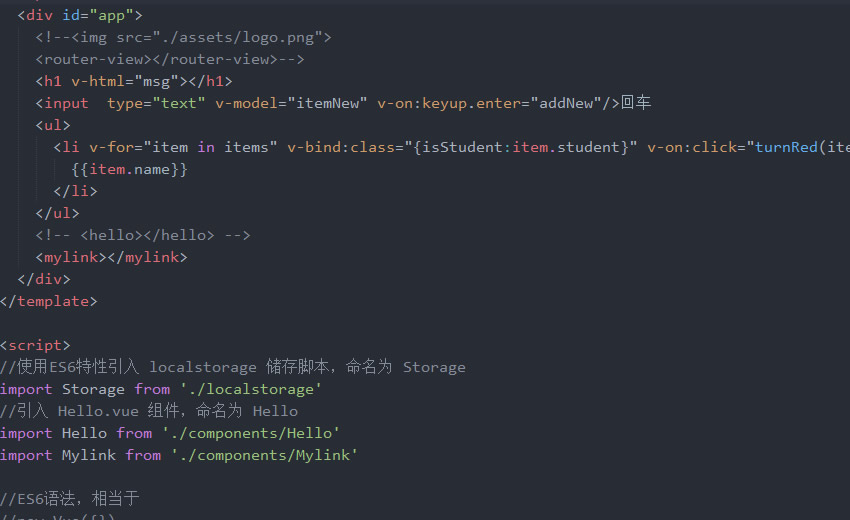This screenshot has height=520, width=850.
Task: Click the opening ul tag
Action: click(x=53, y=125)
